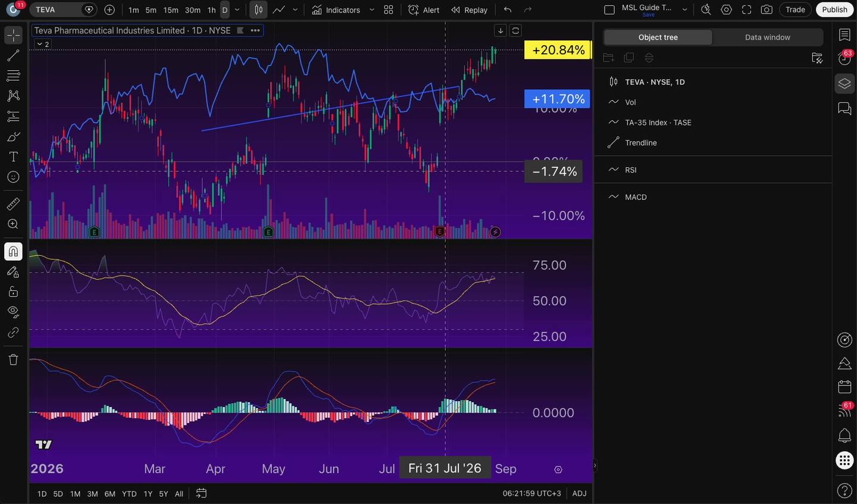Open the timezone clock 06:21:59 UTC+3
The width and height of the screenshot is (857, 504).
tap(531, 493)
